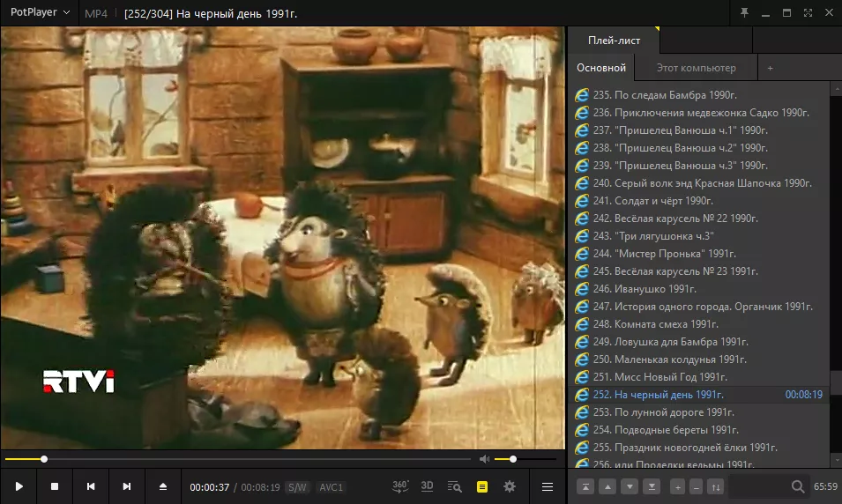Open the chapter and bookmark search icon
The height and width of the screenshot is (504, 842).
coord(454,486)
